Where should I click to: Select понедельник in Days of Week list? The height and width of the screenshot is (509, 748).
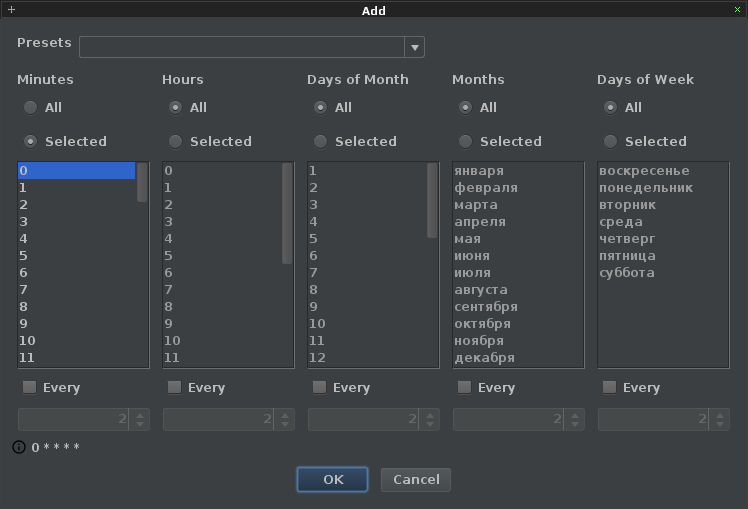(664, 188)
